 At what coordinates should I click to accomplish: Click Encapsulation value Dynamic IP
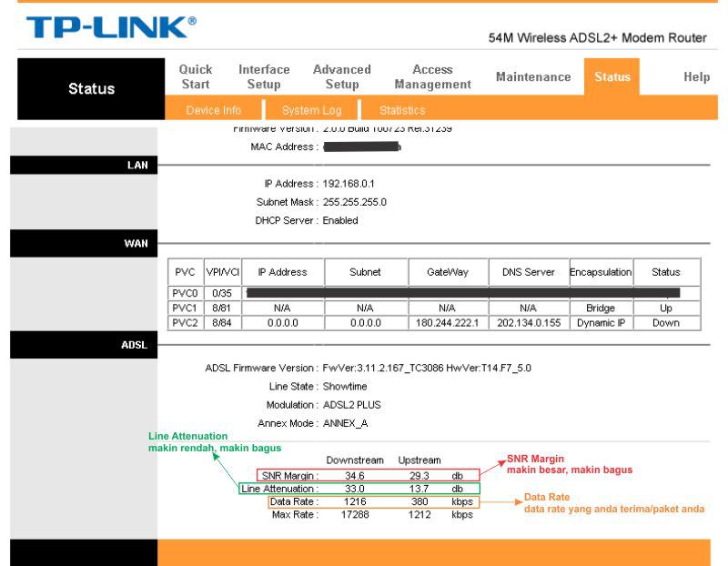[x=601, y=323]
